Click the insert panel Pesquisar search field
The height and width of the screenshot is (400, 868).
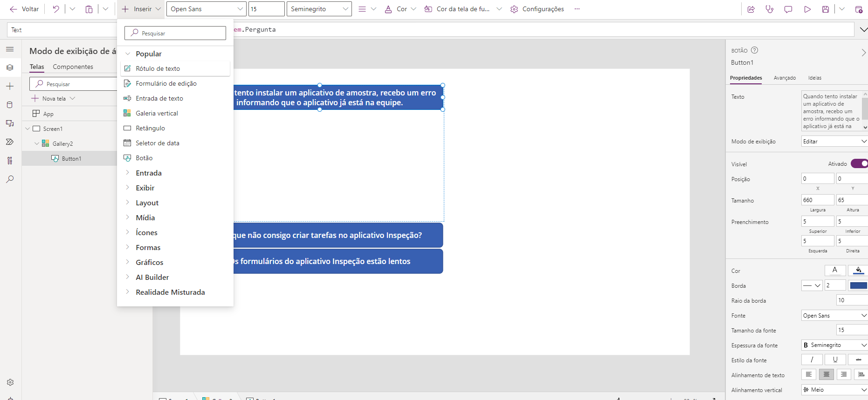[175, 33]
